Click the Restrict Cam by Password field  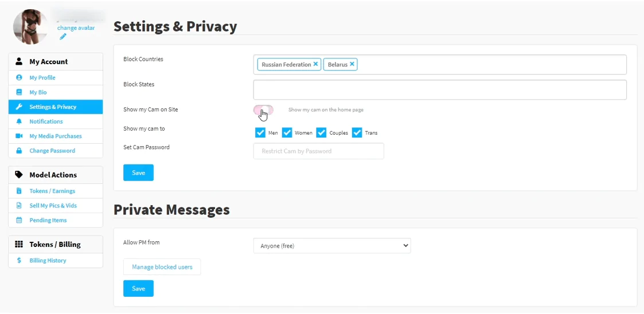point(319,151)
